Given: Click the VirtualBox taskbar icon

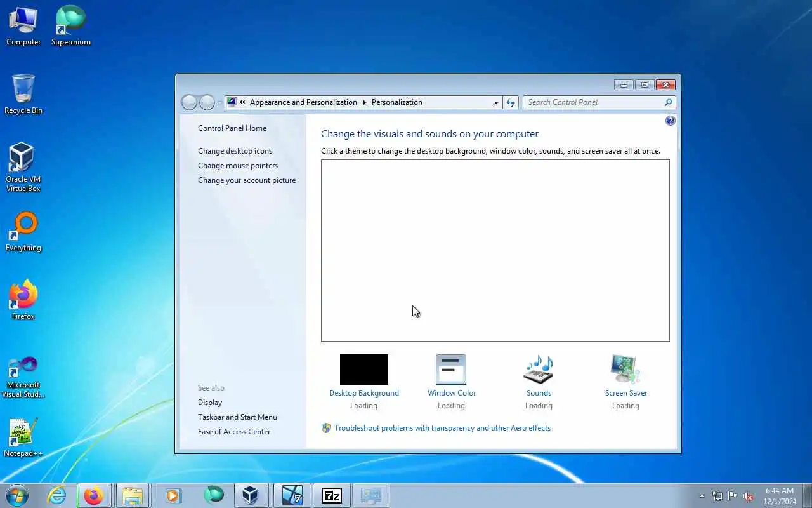Looking at the screenshot, I should pos(251,495).
